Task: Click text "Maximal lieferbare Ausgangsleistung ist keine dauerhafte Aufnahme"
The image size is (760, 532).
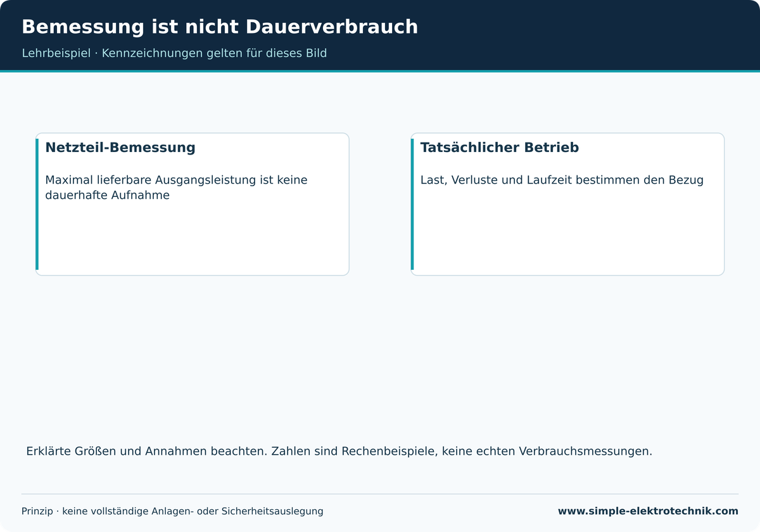Action: [176, 187]
